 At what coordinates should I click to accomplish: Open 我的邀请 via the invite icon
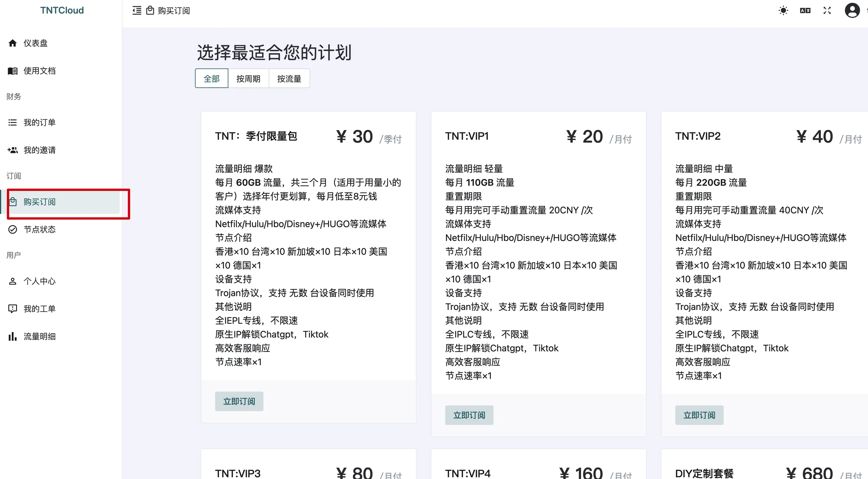tap(12, 150)
